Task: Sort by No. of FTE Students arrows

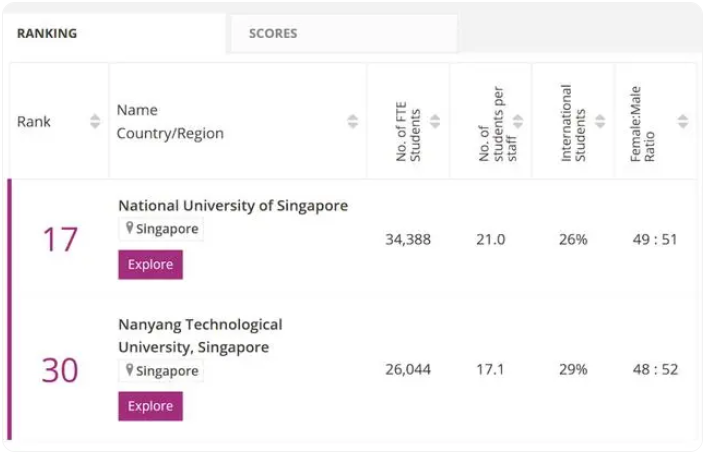Action: (435, 121)
